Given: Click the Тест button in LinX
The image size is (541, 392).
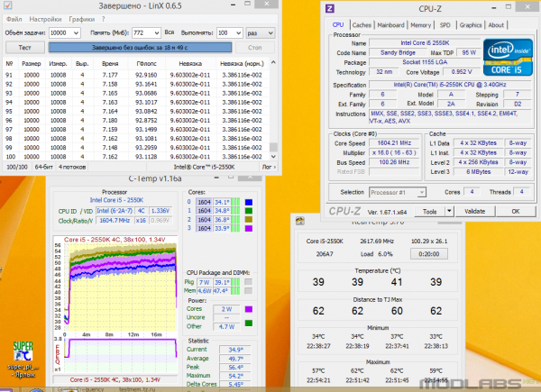Looking at the screenshot, I should tap(25, 47).
